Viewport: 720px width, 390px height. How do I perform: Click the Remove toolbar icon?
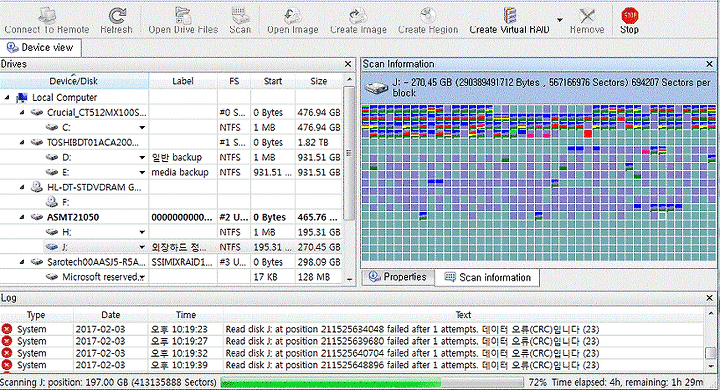[x=587, y=21]
